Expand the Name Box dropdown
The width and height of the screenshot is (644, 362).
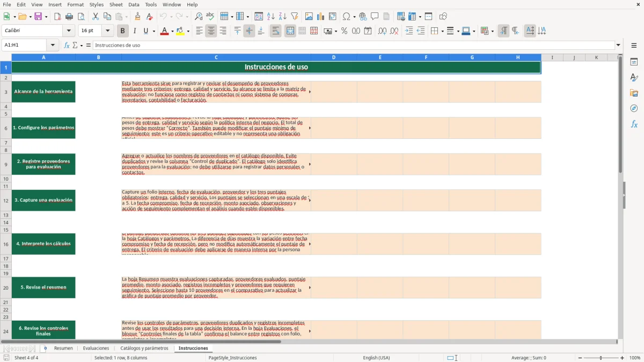click(53, 45)
